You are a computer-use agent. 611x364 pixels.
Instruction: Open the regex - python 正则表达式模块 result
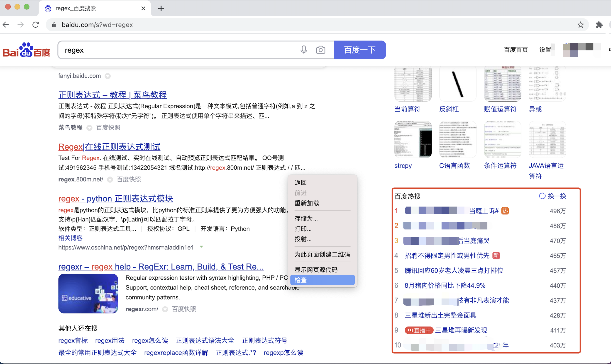tap(116, 199)
